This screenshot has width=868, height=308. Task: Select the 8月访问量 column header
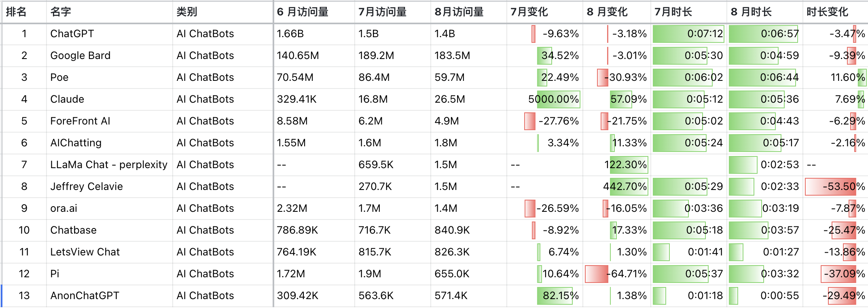point(469,12)
